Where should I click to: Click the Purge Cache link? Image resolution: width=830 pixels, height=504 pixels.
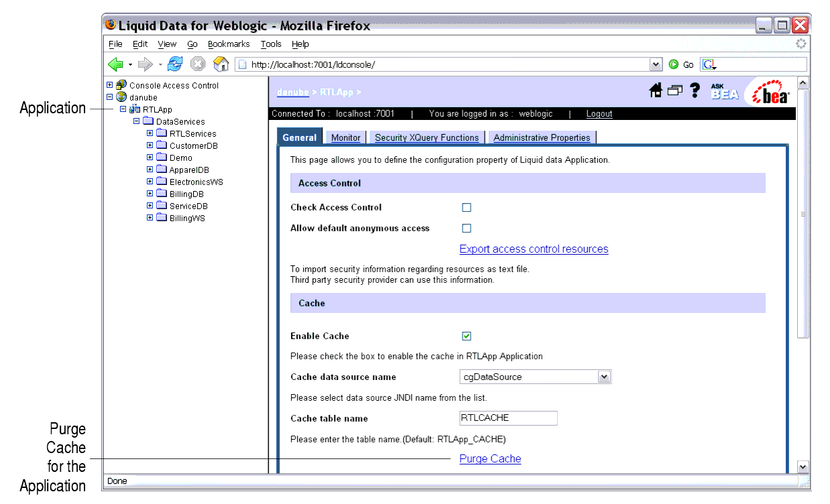[490, 459]
